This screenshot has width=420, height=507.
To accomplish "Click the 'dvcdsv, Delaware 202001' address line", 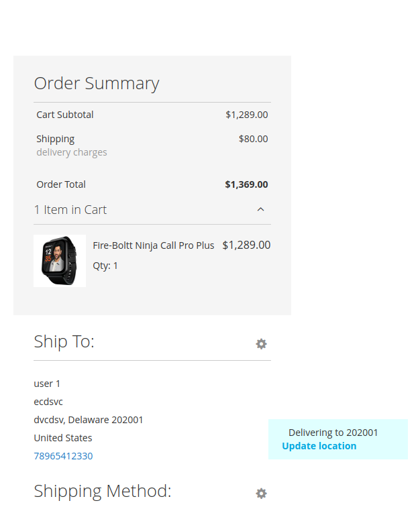I will tap(89, 420).
